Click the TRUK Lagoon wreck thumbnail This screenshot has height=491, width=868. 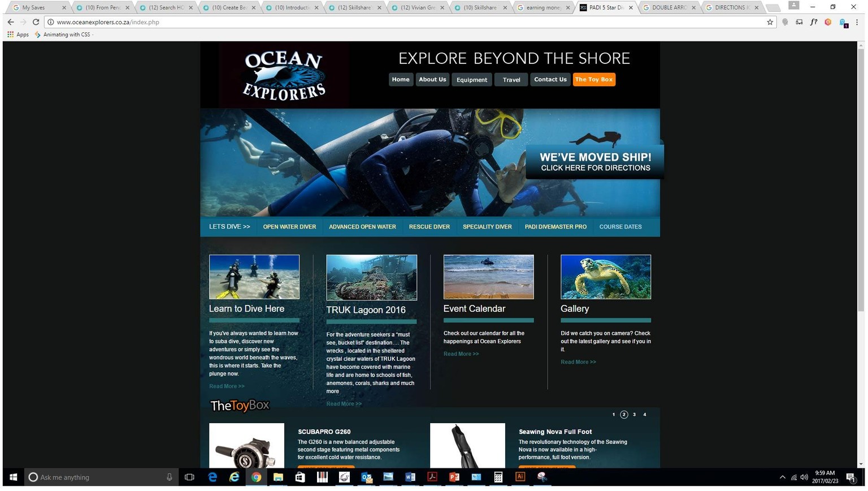(372, 277)
